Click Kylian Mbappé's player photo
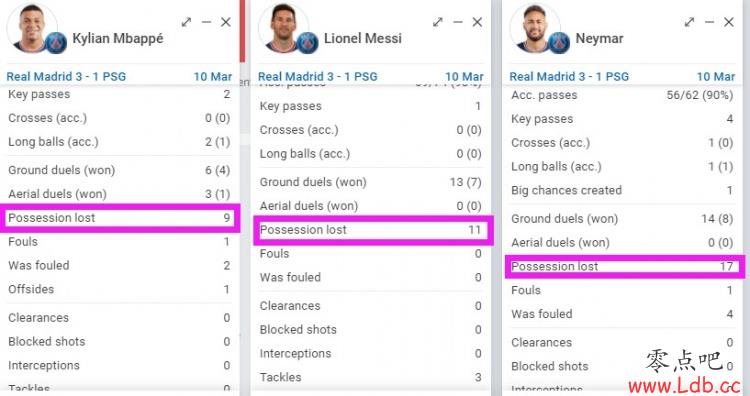Screen dimensions: 750x396 (x=31, y=27)
